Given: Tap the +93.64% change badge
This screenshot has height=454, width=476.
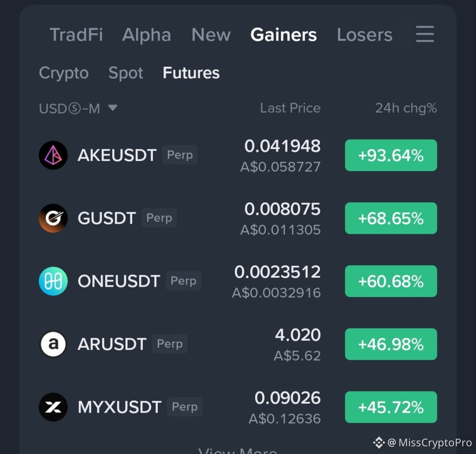Looking at the screenshot, I should coord(391,155).
